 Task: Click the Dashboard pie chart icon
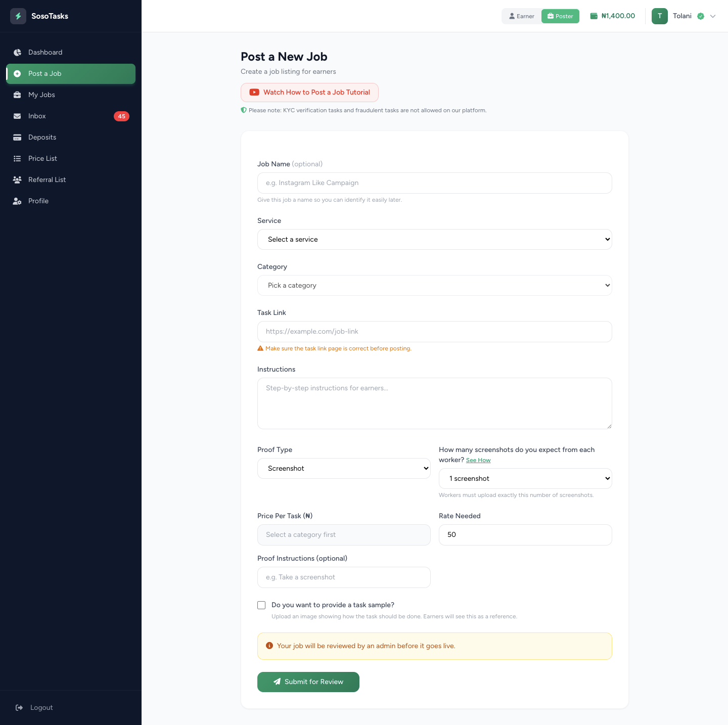pyautogui.click(x=17, y=53)
